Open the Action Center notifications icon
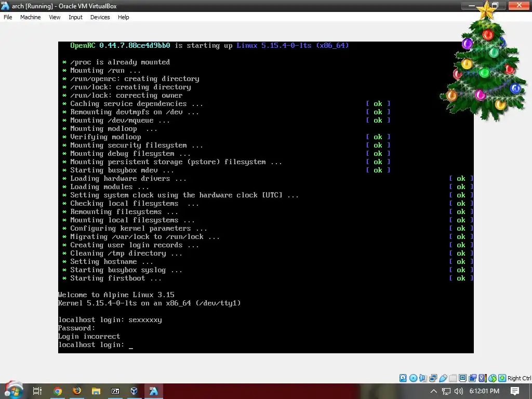 tap(515, 391)
